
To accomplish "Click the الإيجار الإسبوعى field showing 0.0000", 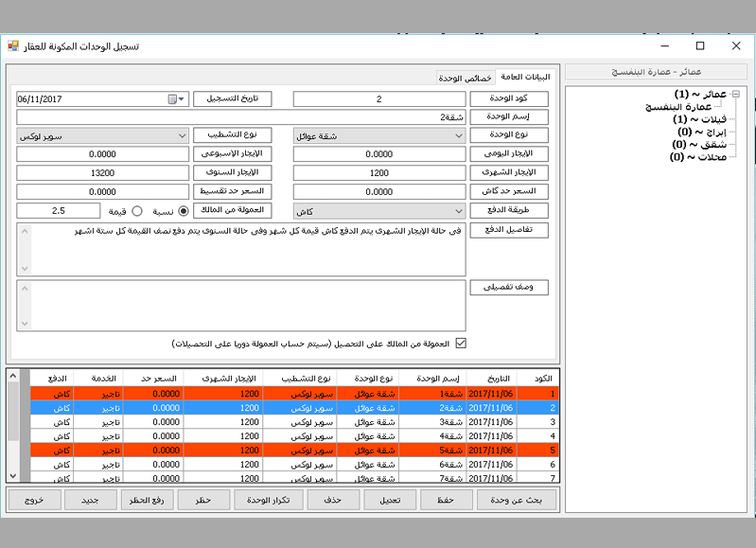I will [103, 154].
